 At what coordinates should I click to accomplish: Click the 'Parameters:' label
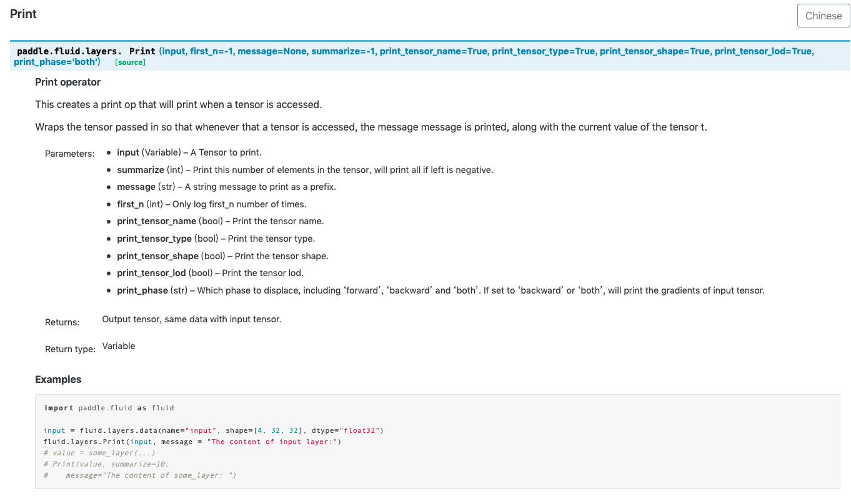70,154
